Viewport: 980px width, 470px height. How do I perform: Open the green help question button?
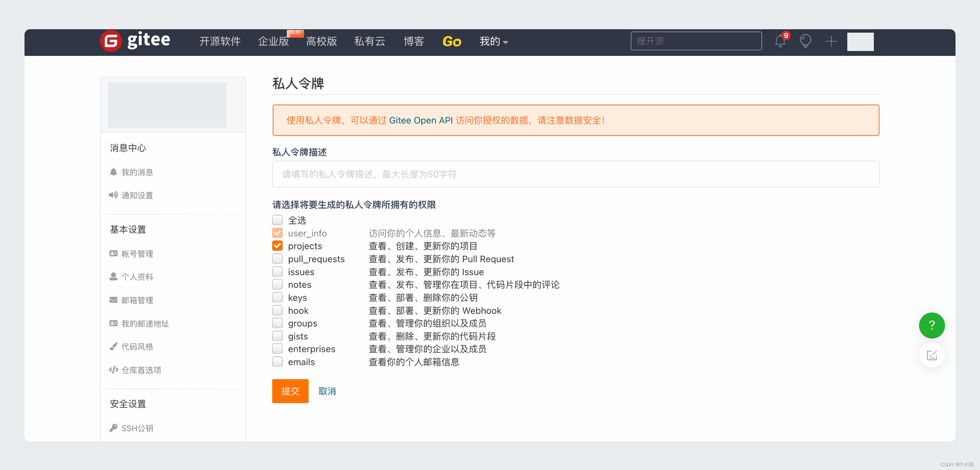931,325
